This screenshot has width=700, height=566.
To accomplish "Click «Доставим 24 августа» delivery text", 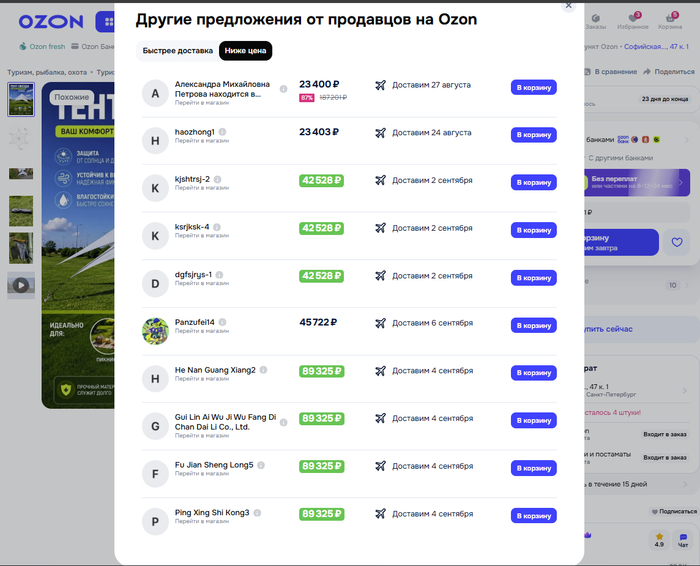I will point(431,133).
